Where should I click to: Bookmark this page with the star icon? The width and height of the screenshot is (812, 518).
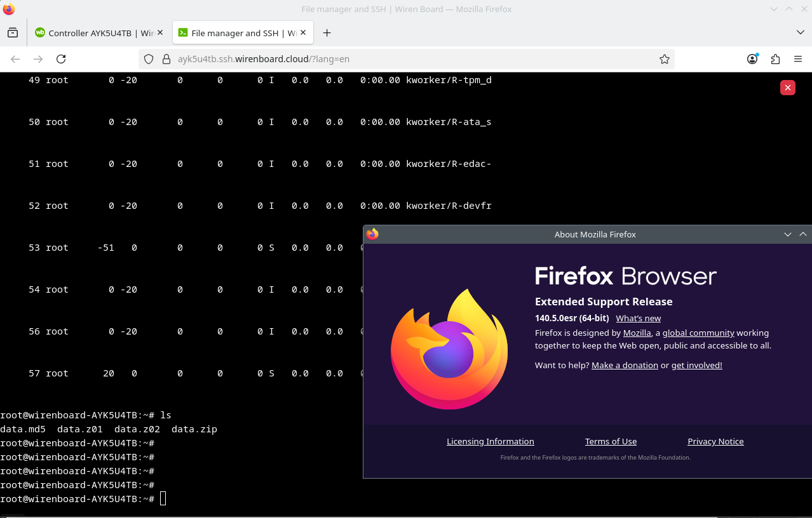[664, 59]
